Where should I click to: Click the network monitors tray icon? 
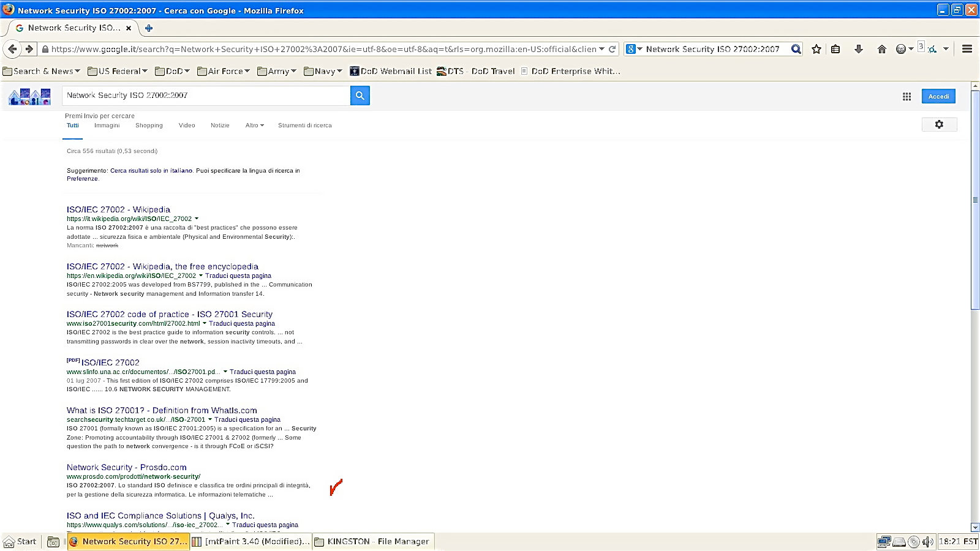tap(884, 541)
